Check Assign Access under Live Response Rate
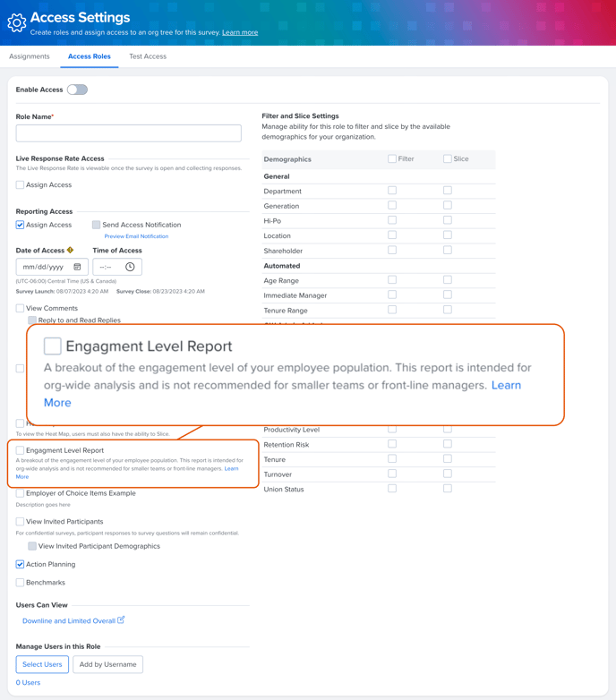This screenshot has height=700, width=616. click(x=20, y=184)
